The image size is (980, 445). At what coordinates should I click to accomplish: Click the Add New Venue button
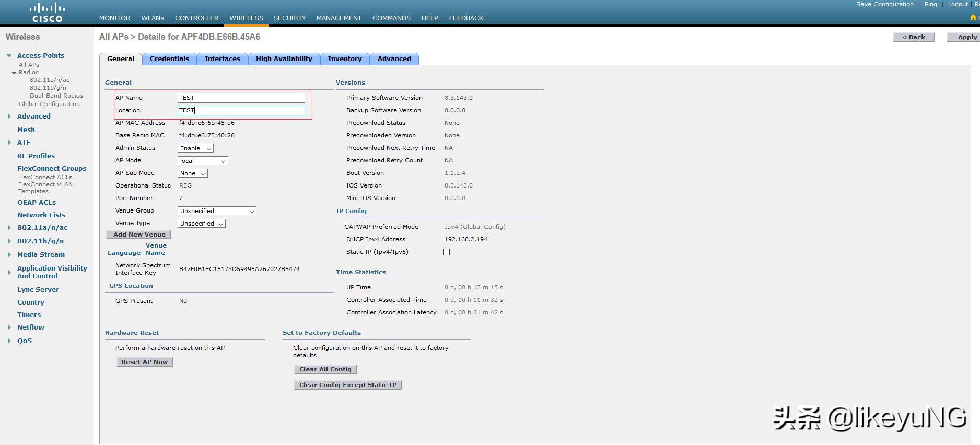tap(139, 235)
